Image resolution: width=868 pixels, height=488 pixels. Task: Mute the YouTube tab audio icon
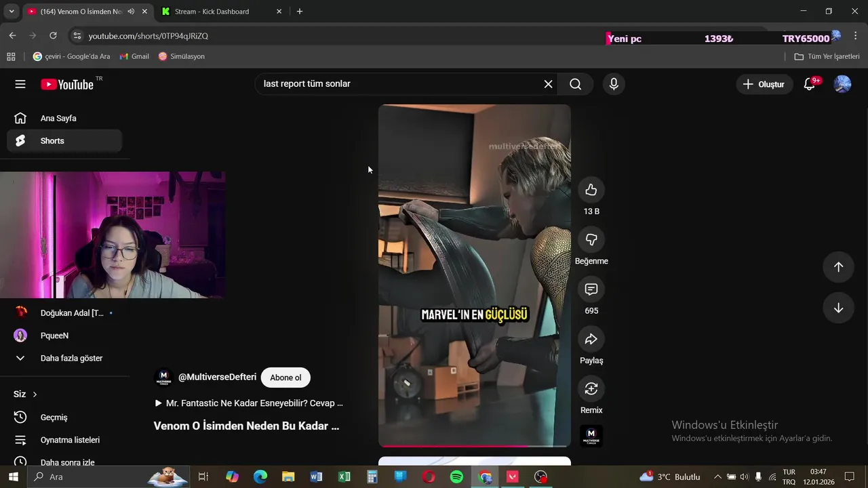(x=131, y=12)
